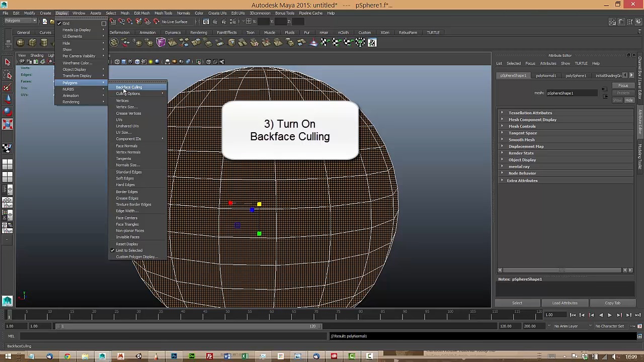Screen dimensions: 644x362
Task: Switch to the polyNormal1 attribute tab
Action: (546, 75)
